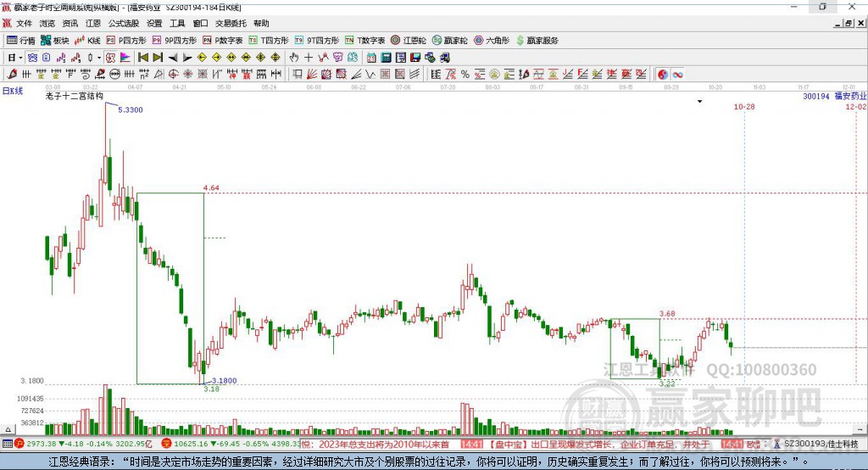Viewport: 868px width, 470px height.
Task: Open the calendar icon in toolbar
Action: click(x=371, y=58)
